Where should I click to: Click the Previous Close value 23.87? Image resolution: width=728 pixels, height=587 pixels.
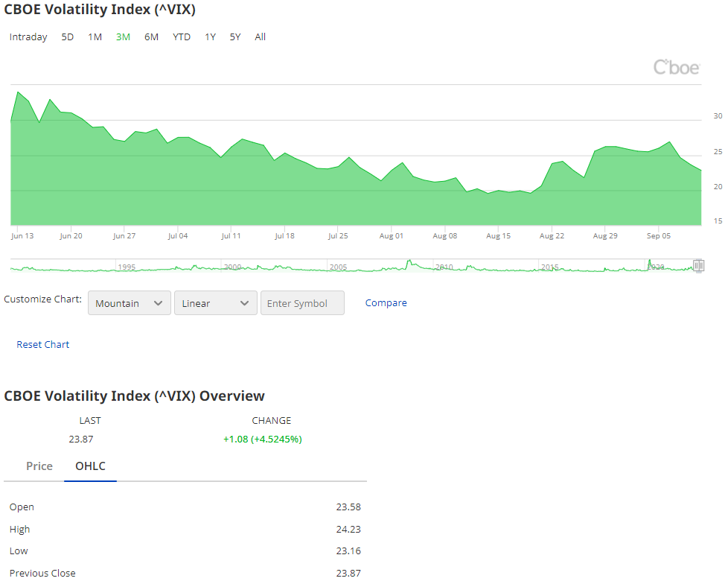348,574
